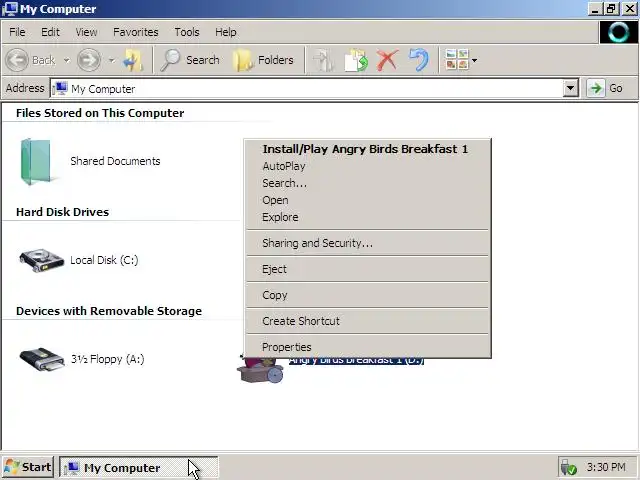Select Install/Play Angry Birds Breakfast 1

pyautogui.click(x=367, y=149)
